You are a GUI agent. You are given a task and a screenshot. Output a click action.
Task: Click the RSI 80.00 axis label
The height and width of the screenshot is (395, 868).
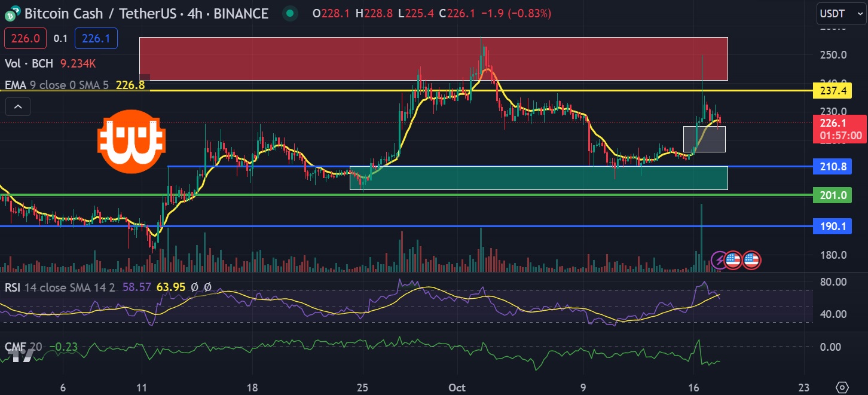835,281
